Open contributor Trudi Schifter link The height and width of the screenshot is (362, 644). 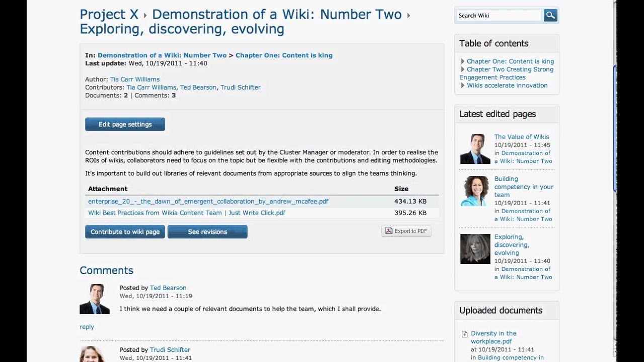240,87
